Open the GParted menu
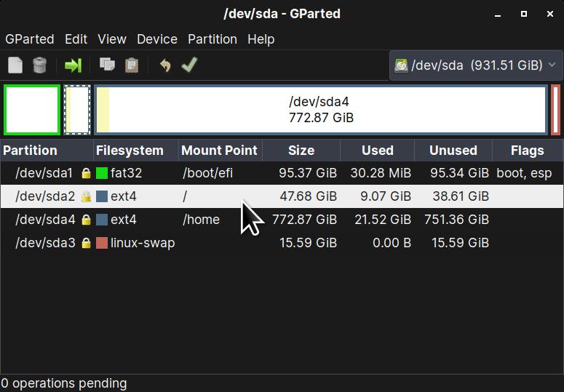Screen dimensions: 564x392 click(30, 39)
